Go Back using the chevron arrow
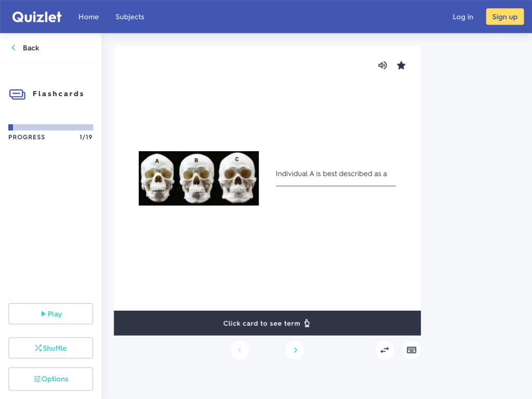 (14, 48)
